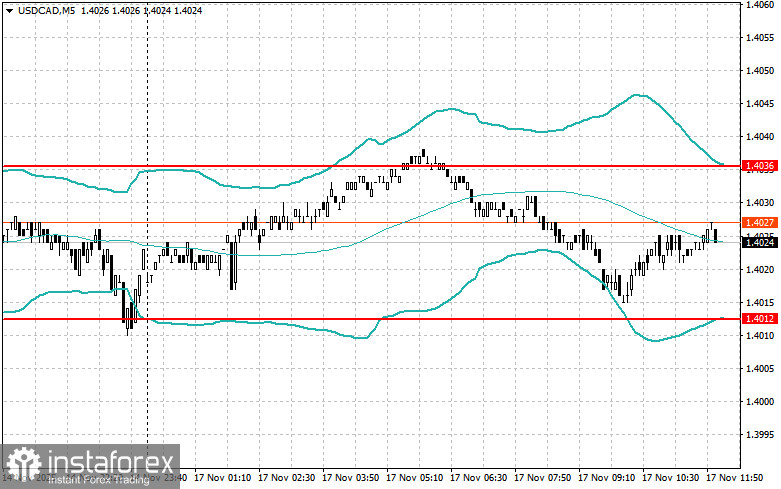Click the 1.4005 price scale label
The image size is (781, 489).
(760, 368)
